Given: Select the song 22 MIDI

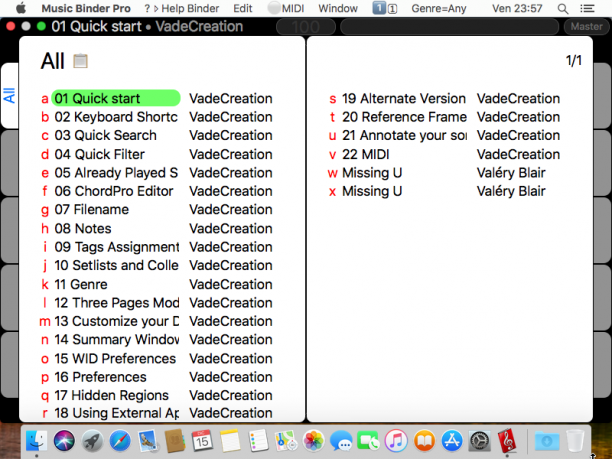Looking at the screenshot, I should (444, 154).
